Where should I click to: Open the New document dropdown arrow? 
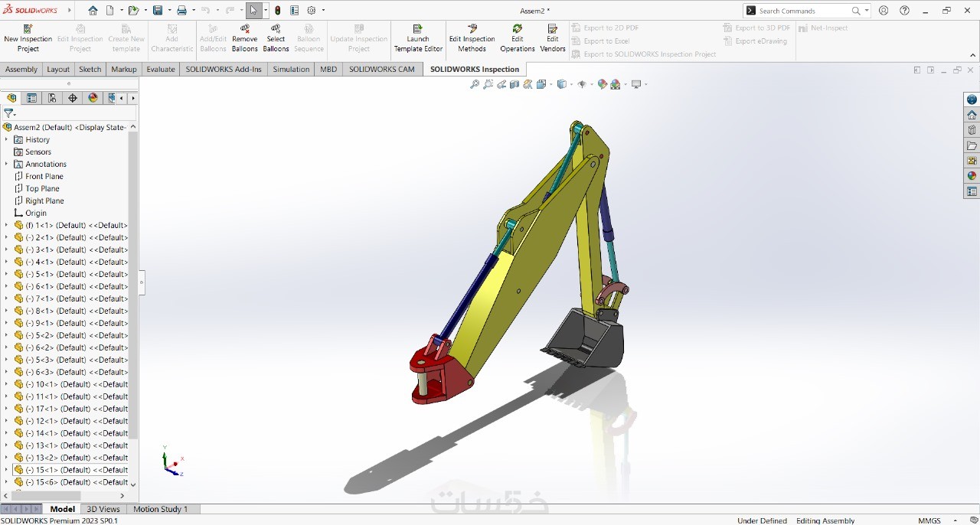click(121, 11)
